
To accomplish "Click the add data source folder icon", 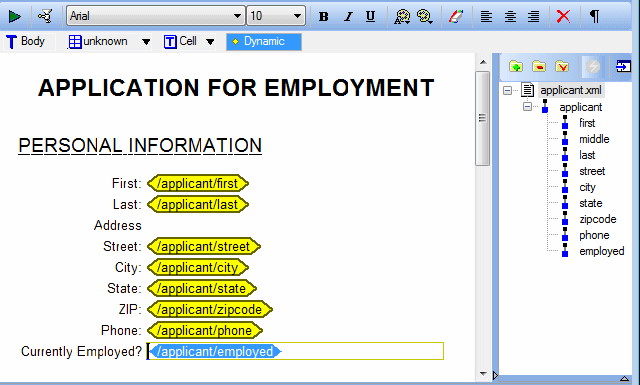I will click(516, 66).
